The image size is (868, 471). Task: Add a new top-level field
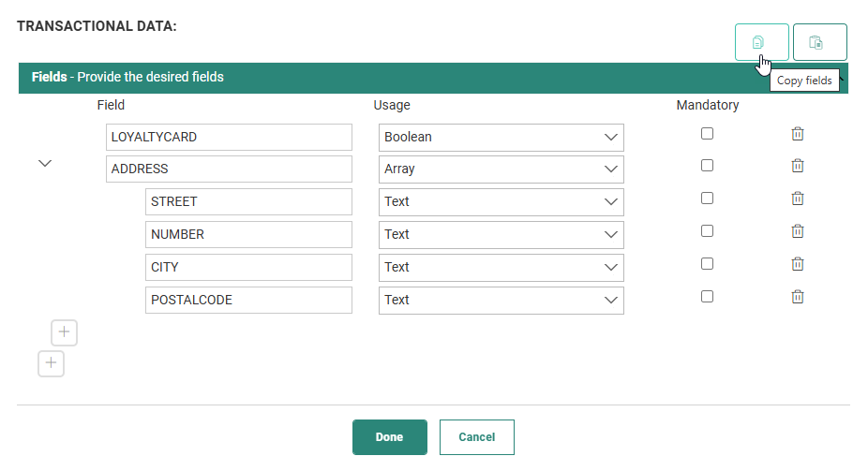click(x=51, y=363)
